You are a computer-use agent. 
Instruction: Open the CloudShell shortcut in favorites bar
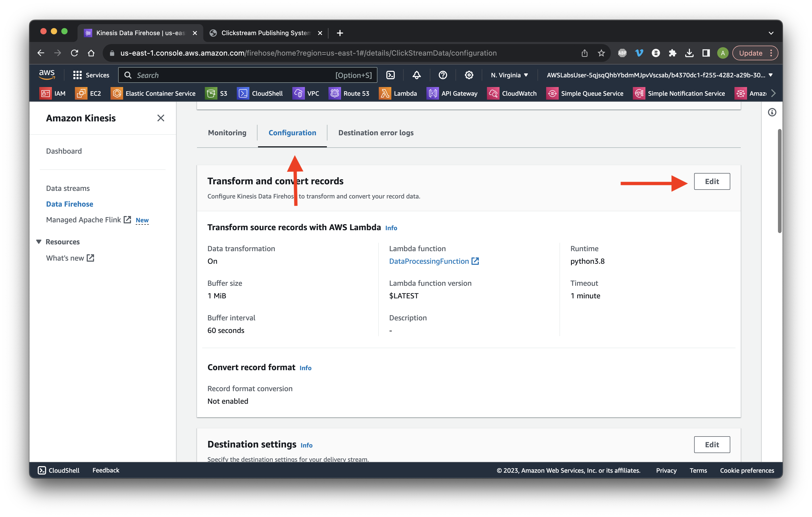click(260, 94)
